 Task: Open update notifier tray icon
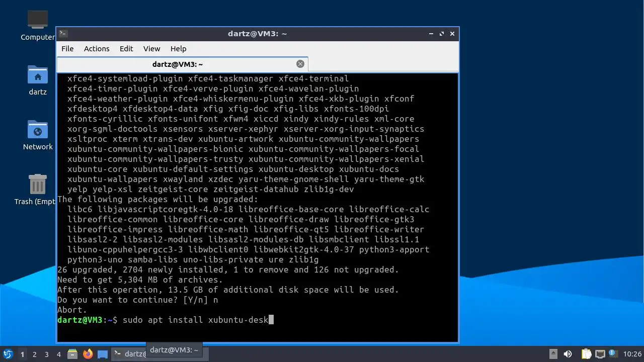613,354
